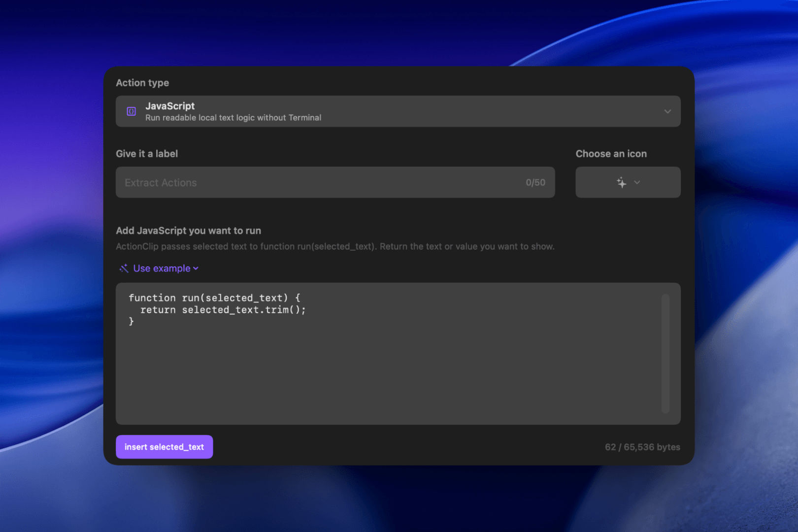Screen dimensions: 798x532
Task: Click the JavaScript braces icon
Action: click(x=132, y=111)
